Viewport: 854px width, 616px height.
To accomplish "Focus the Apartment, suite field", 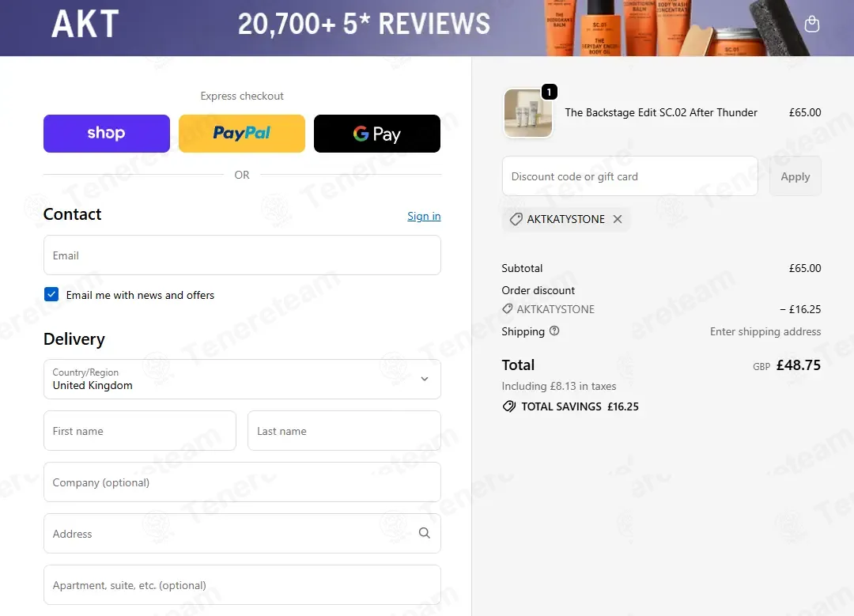I will pyautogui.click(x=243, y=585).
